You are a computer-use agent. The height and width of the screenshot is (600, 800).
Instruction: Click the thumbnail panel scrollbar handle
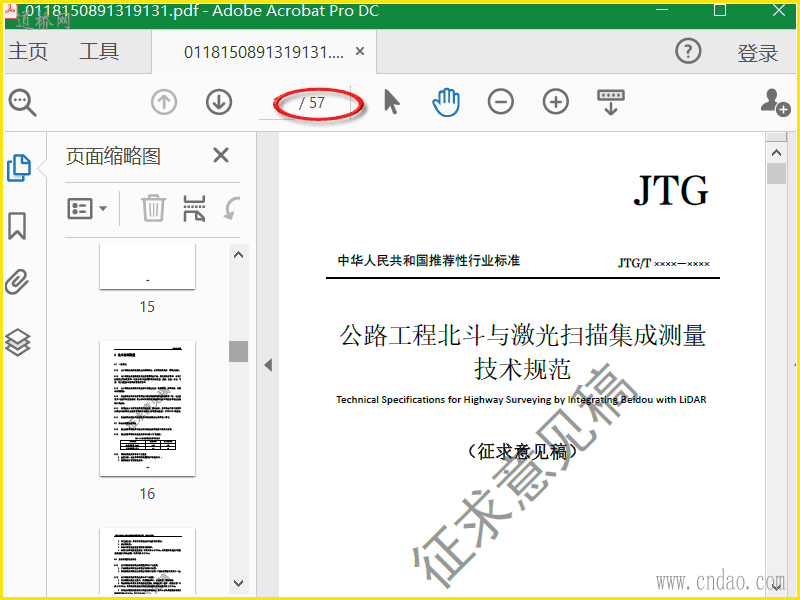(238, 352)
